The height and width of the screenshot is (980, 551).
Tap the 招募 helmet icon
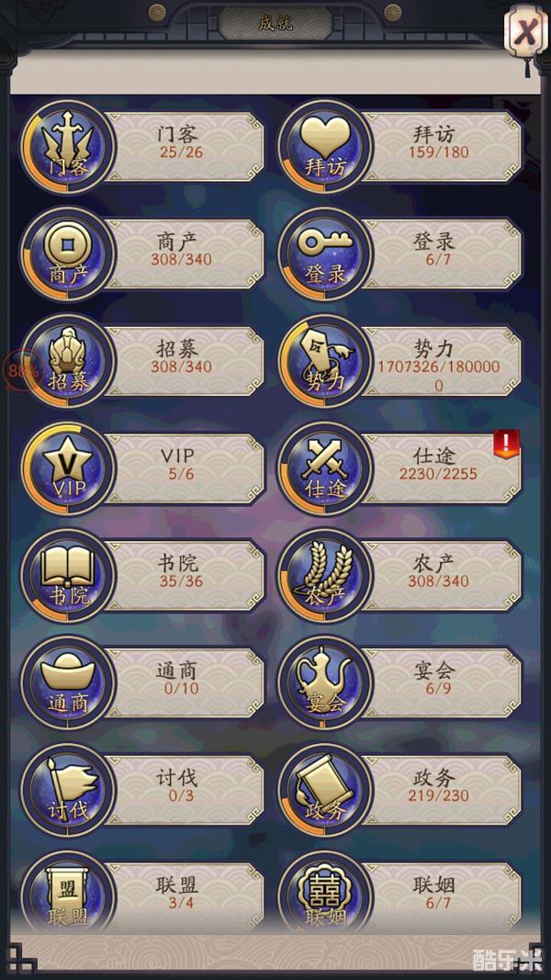pos(68,362)
